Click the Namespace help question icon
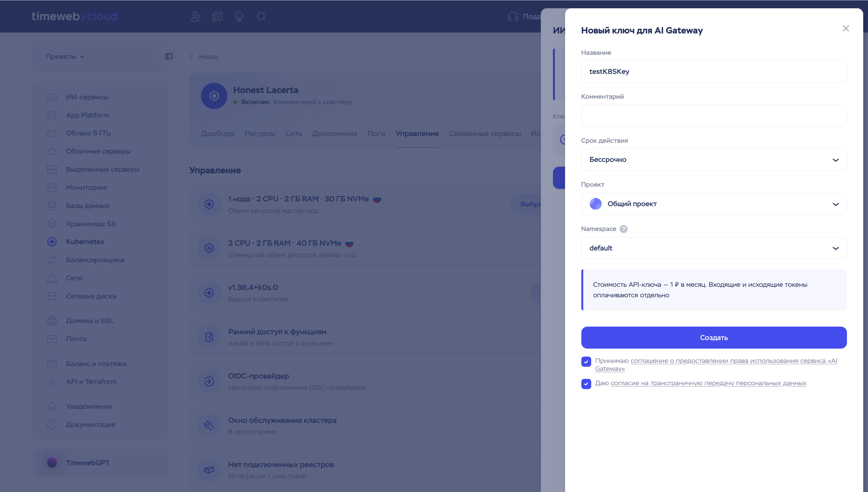Viewport: 868px width, 492px height. pos(623,229)
